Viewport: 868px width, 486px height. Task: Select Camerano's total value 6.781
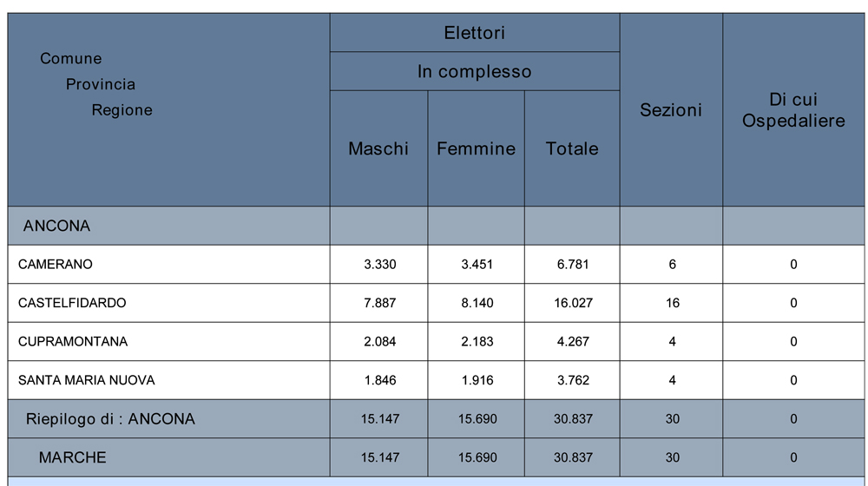click(573, 265)
